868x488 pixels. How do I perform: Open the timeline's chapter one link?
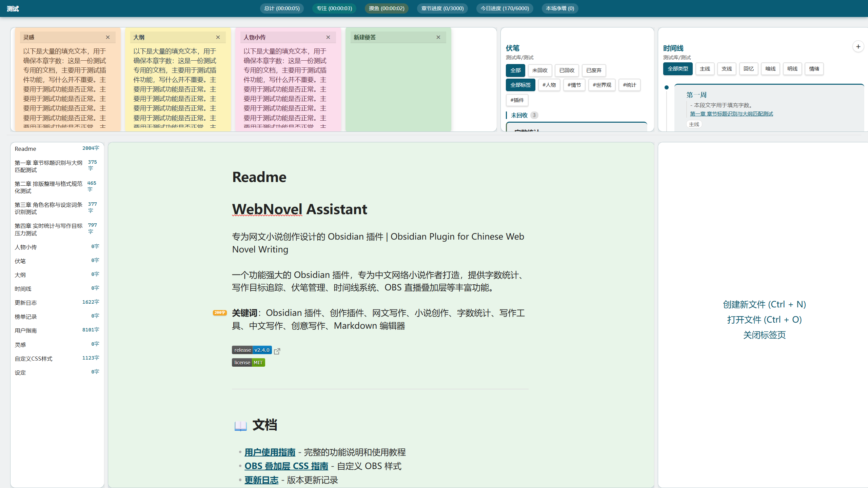tap(731, 114)
